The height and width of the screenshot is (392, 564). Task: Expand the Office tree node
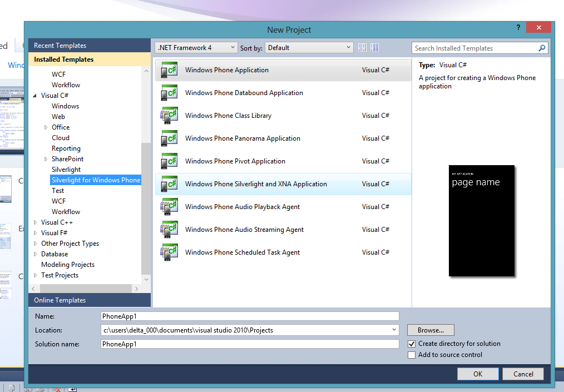(46, 127)
